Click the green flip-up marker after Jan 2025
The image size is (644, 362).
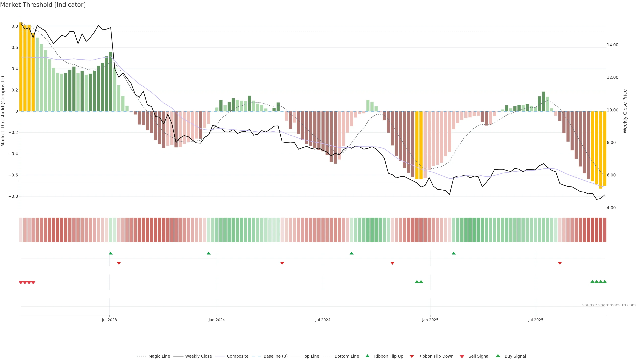(x=453, y=253)
